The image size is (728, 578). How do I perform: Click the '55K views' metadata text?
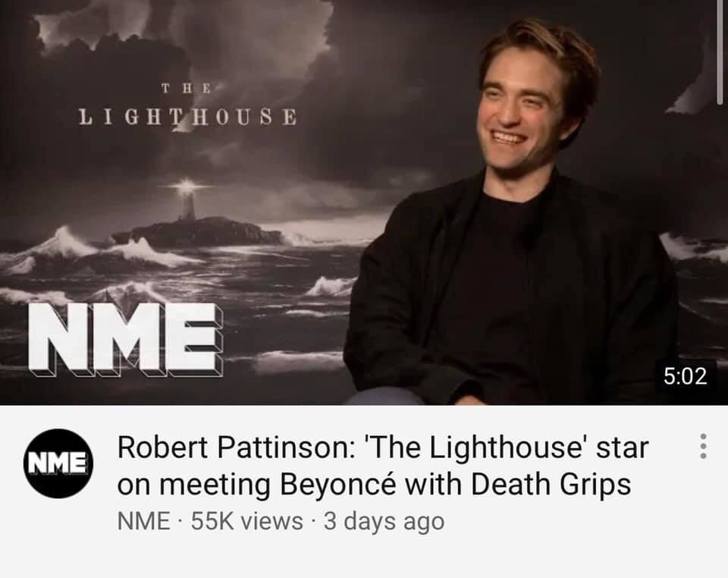[x=247, y=521]
